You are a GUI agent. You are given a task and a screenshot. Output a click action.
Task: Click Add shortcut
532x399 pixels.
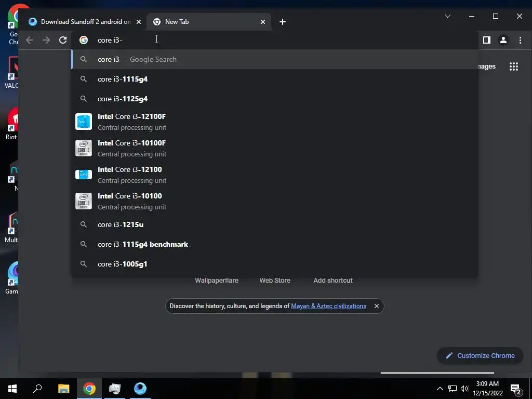point(333,280)
